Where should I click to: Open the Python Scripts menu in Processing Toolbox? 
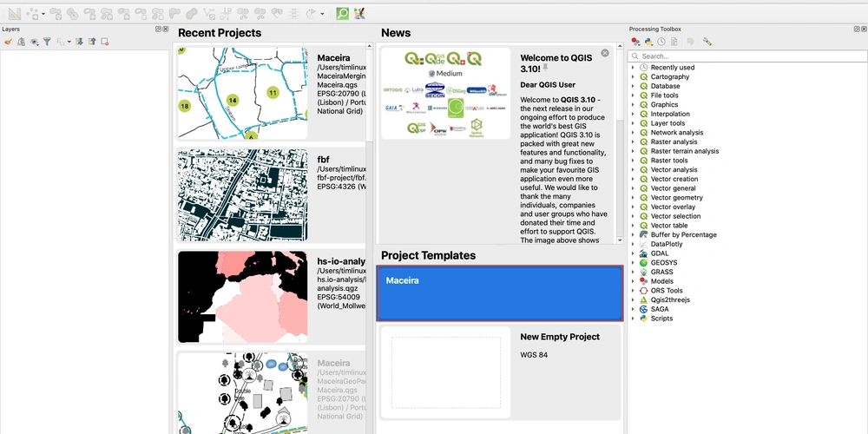[x=648, y=42]
